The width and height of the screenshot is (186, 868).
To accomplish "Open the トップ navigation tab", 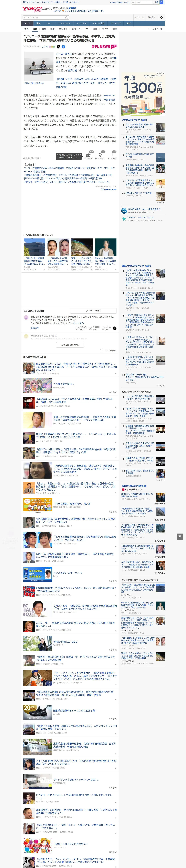I will pyautogui.click(x=27, y=23).
